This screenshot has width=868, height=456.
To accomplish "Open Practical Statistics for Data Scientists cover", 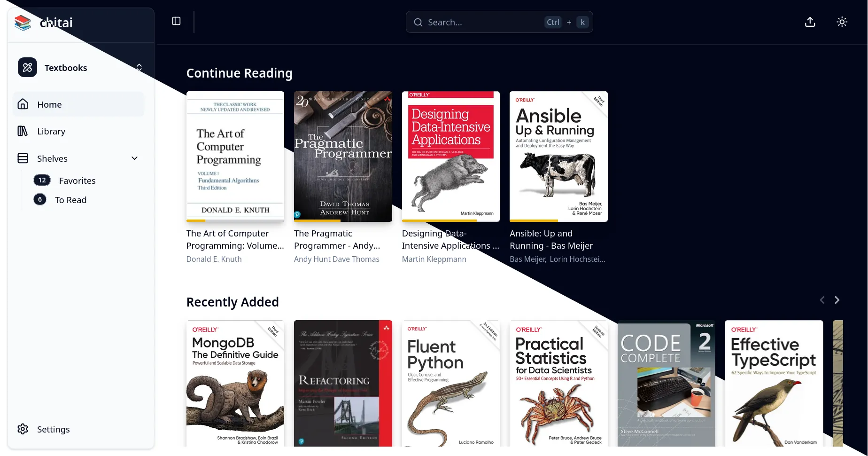I will coord(558,383).
